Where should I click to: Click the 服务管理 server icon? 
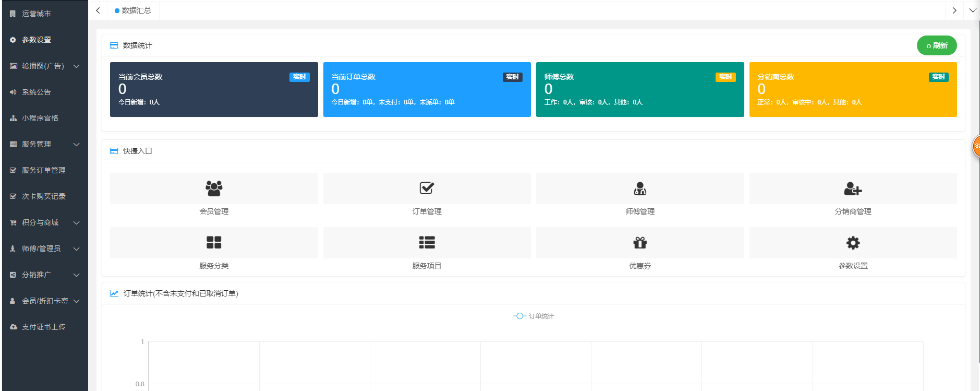13,144
